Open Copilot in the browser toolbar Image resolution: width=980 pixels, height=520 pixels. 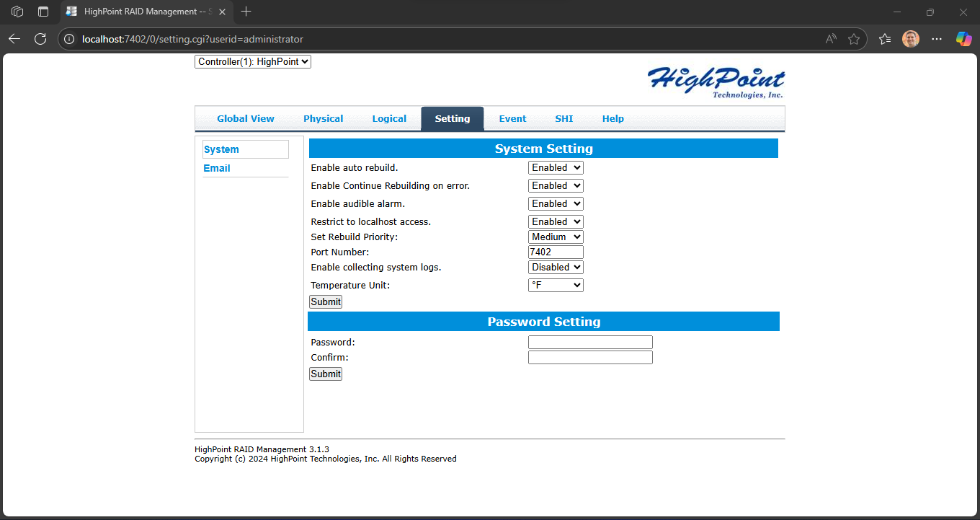click(963, 38)
